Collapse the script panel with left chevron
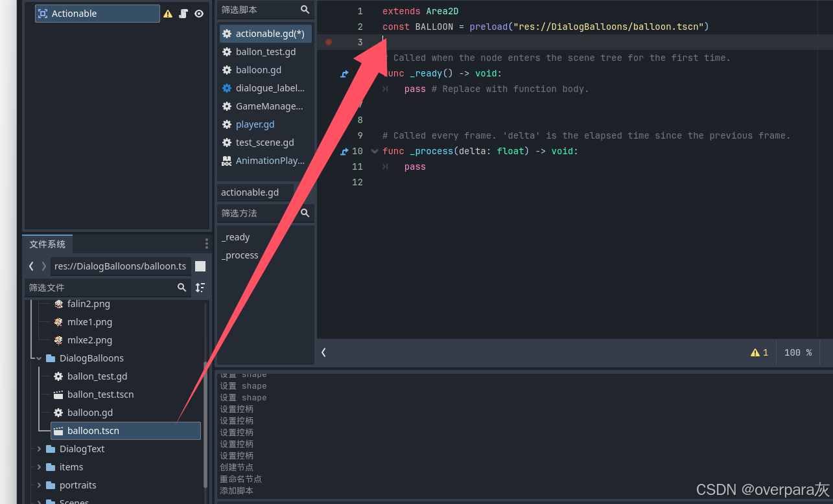The image size is (833, 504). click(323, 352)
